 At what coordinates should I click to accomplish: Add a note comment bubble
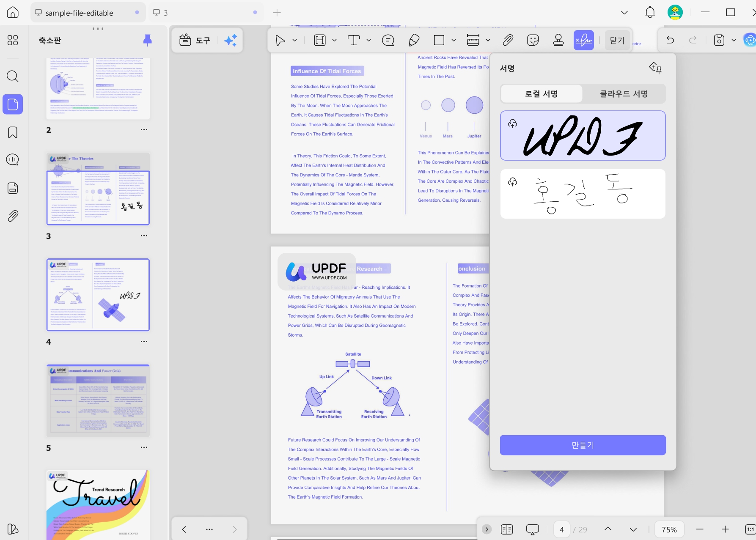click(x=388, y=40)
